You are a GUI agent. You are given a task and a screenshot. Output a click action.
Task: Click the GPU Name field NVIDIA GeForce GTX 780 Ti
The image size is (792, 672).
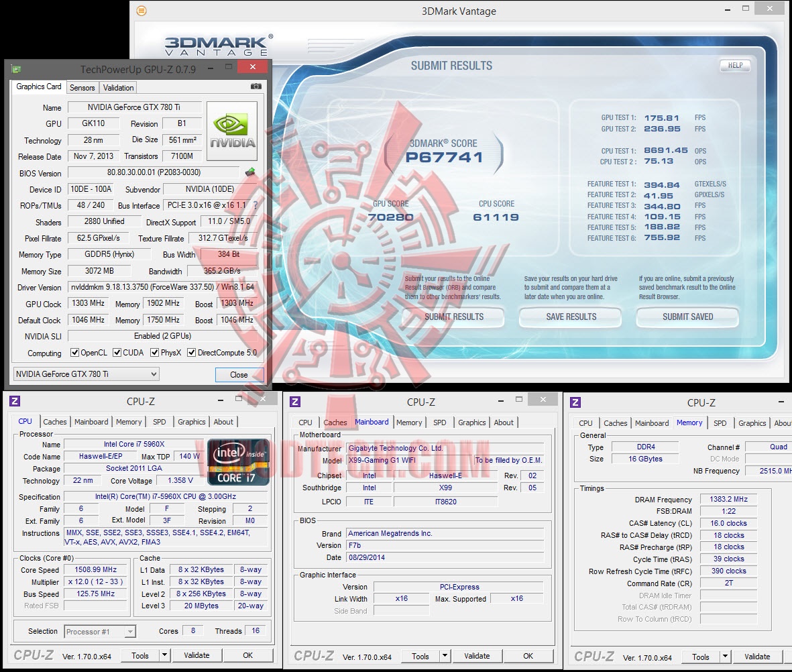[134, 107]
